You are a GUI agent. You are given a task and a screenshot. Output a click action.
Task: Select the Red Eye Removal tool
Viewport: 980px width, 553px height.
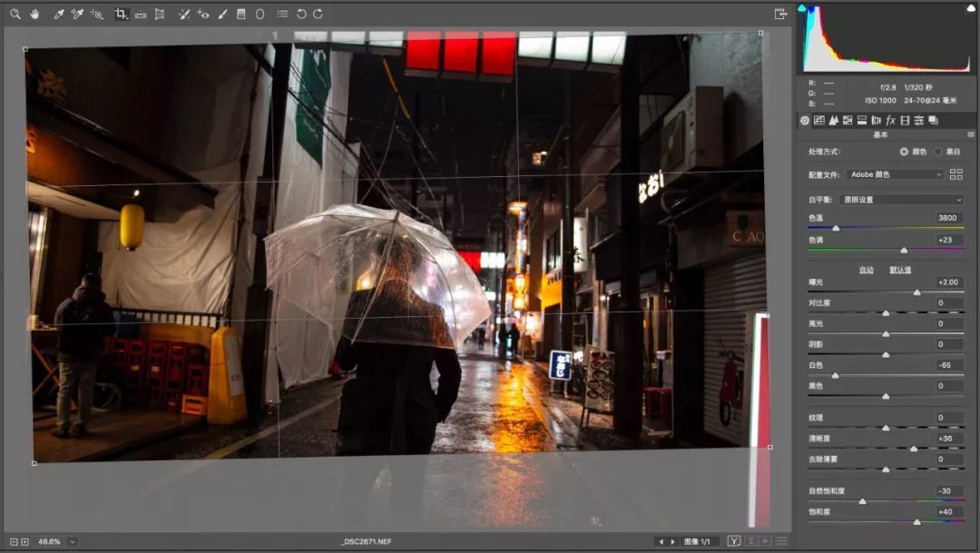point(203,14)
